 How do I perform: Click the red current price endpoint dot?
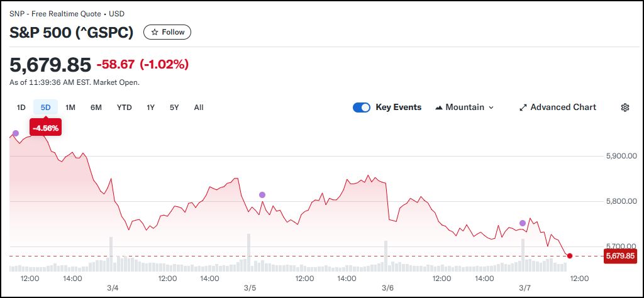[x=570, y=256]
